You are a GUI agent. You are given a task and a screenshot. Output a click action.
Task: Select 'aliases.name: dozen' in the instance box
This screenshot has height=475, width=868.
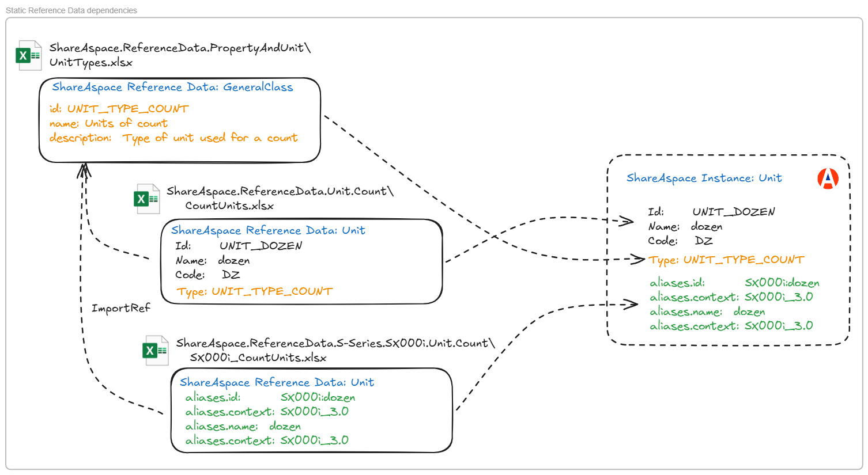click(707, 311)
